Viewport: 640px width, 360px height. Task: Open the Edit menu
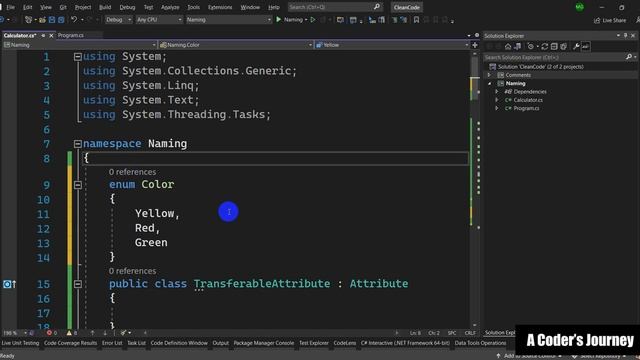tap(27, 7)
